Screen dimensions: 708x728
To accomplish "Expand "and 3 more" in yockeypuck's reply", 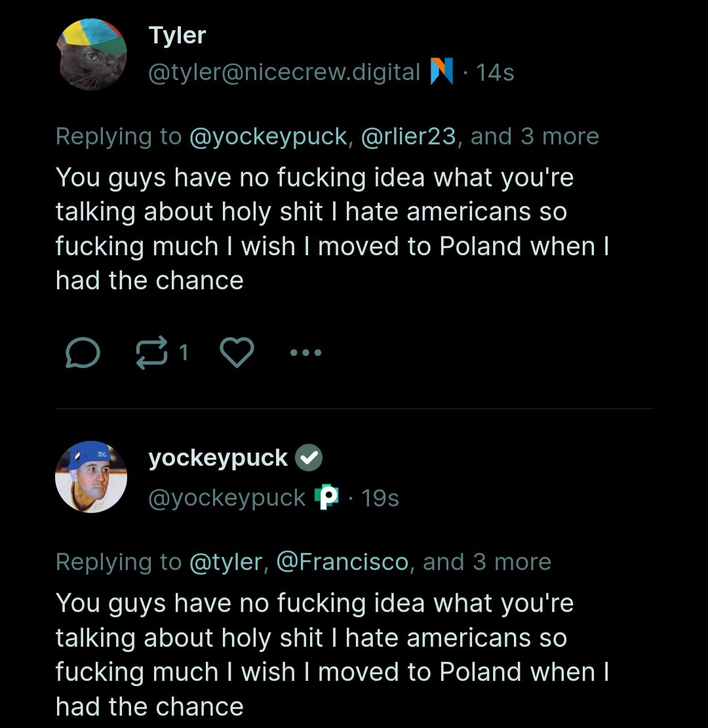I will pyautogui.click(x=486, y=562).
